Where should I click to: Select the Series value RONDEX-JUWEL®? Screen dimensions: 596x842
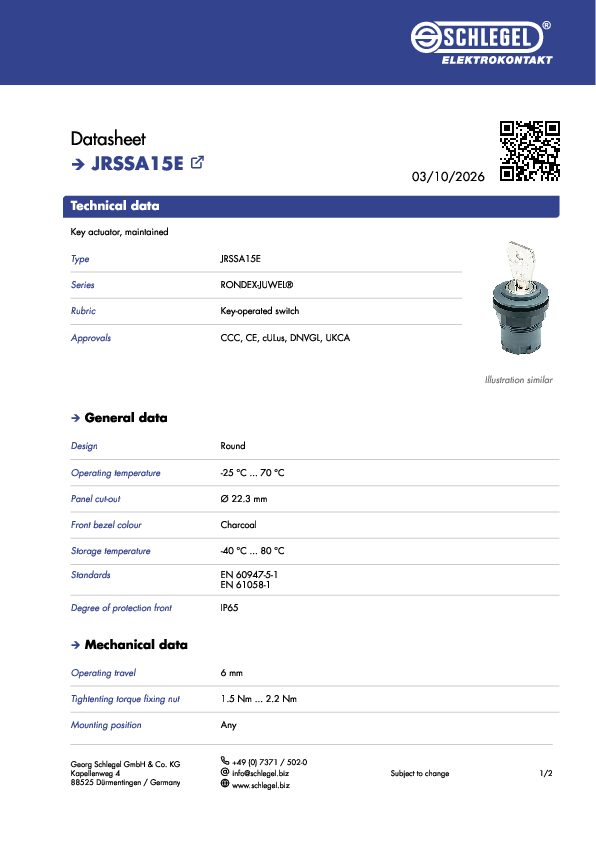(x=257, y=285)
